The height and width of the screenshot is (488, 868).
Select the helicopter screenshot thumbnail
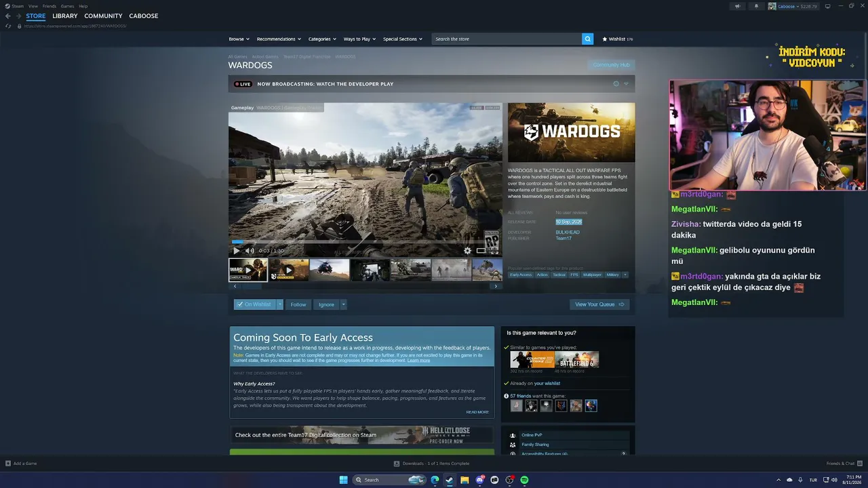coord(330,270)
